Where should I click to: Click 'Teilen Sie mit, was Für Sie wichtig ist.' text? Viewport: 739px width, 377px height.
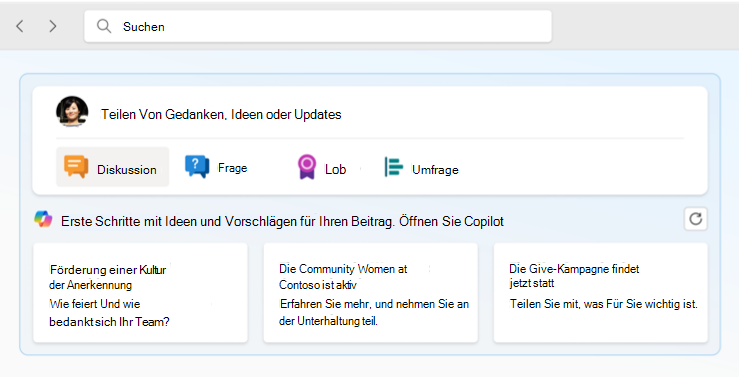coord(603,304)
